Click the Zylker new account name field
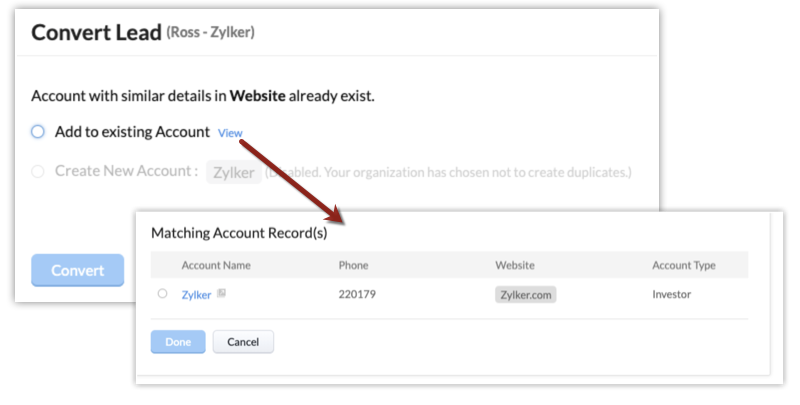This screenshot has width=800, height=405. (x=233, y=172)
